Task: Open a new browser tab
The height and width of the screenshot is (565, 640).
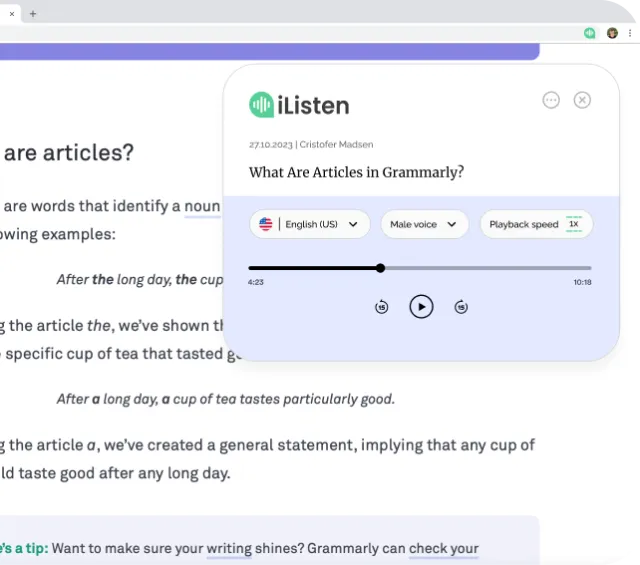Action: pyautogui.click(x=33, y=13)
